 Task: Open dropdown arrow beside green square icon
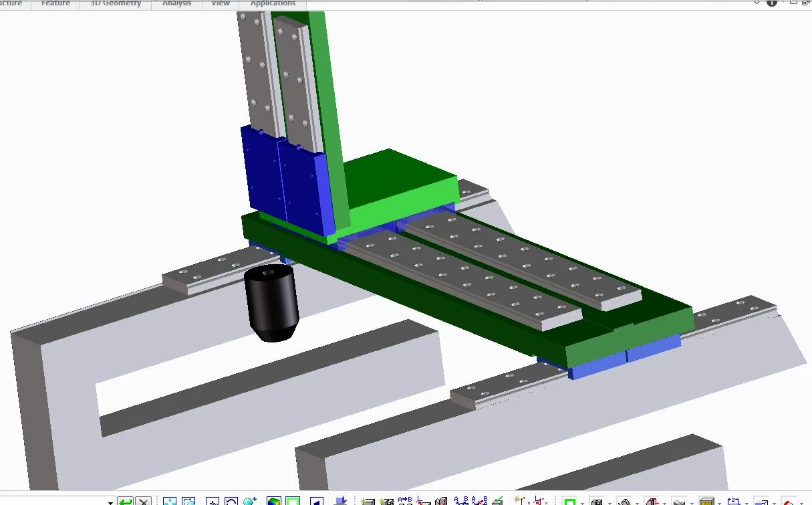tap(583, 503)
